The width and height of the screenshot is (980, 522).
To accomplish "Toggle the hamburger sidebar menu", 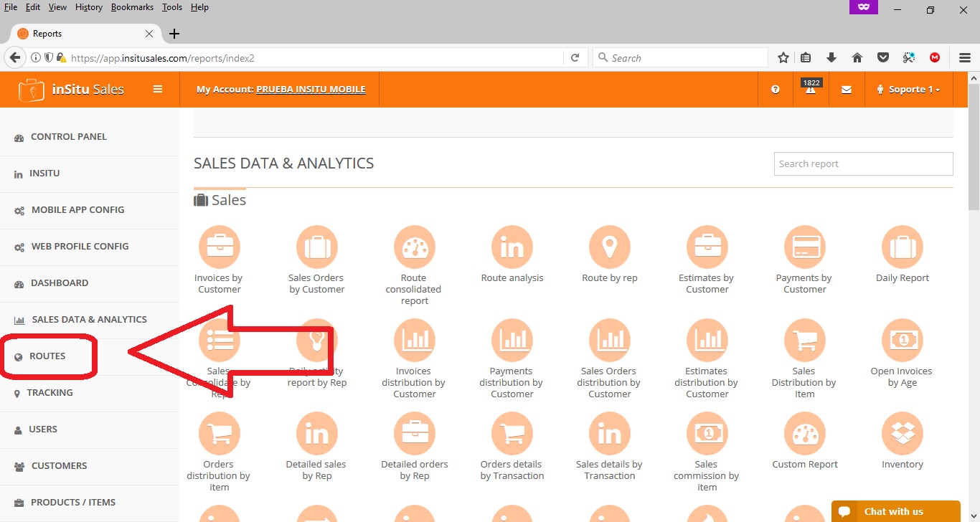I will coord(158,90).
